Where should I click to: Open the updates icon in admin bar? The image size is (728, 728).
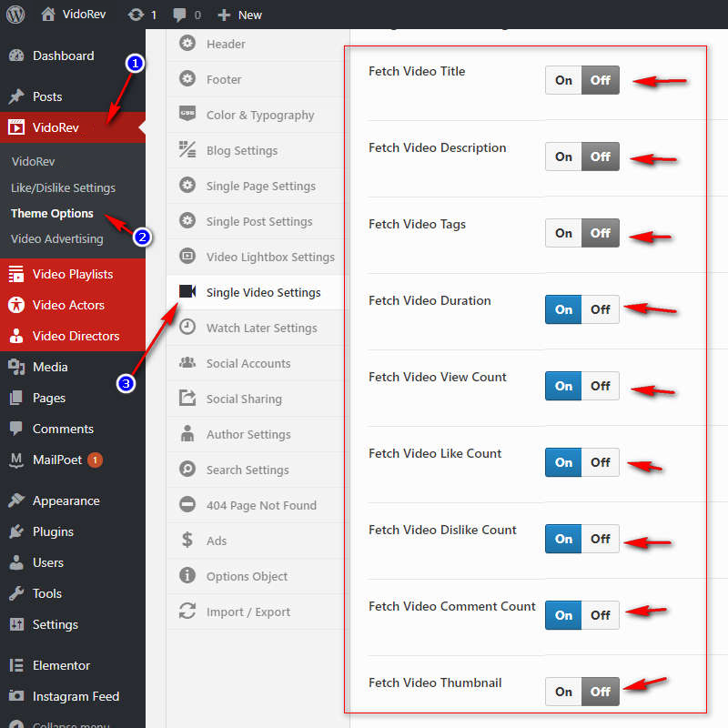pyautogui.click(x=136, y=15)
